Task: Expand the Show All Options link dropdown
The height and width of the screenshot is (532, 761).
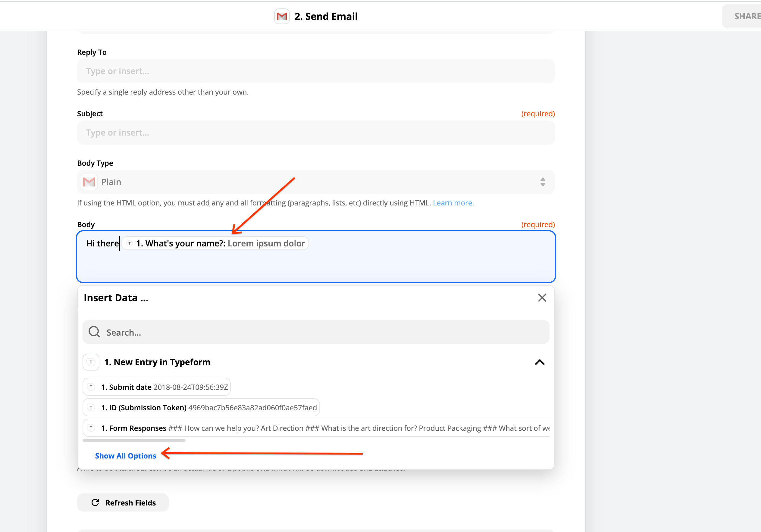Action: 126,455
